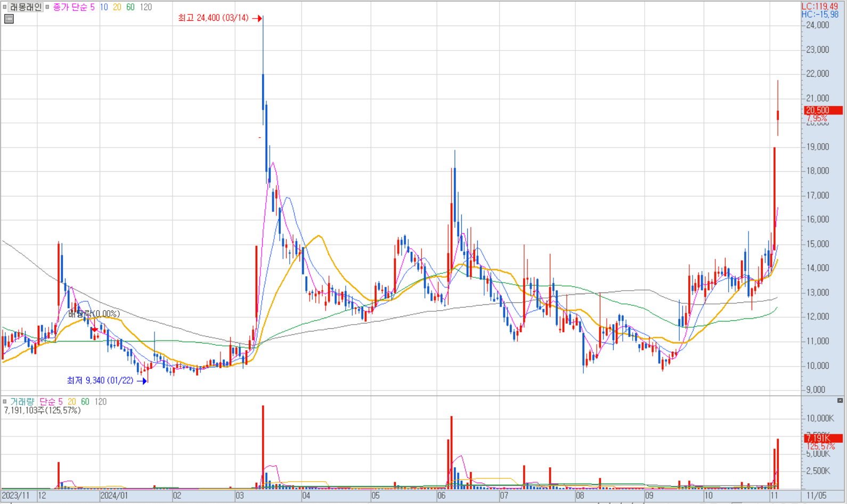
Task: Click the small square before 거래량 label
Action: (x=5, y=401)
